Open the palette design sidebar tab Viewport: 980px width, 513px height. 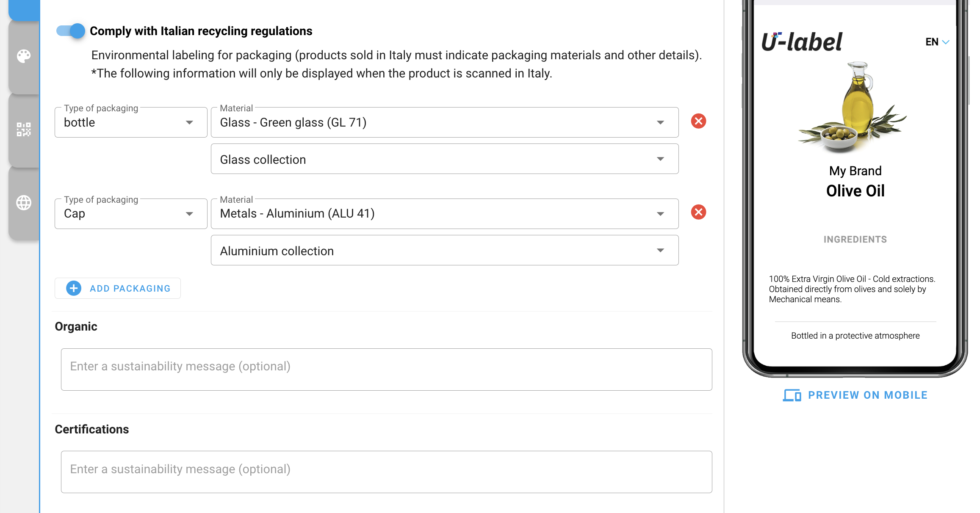24,56
